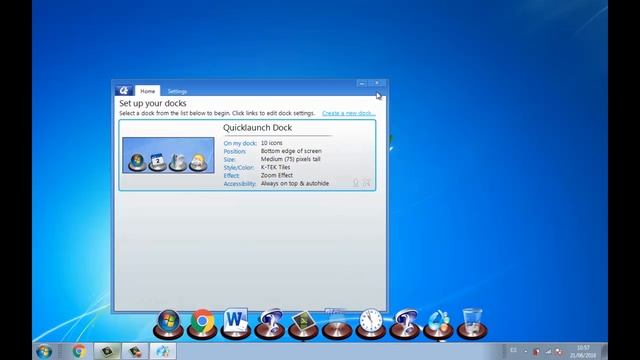The height and width of the screenshot is (360, 640).
Task: Click the faint delete dock icon
Action: click(x=367, y=182)
